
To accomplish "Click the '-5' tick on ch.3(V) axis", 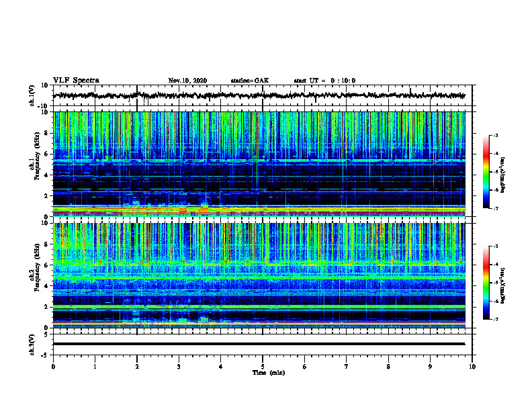I will tap(46, 355).
